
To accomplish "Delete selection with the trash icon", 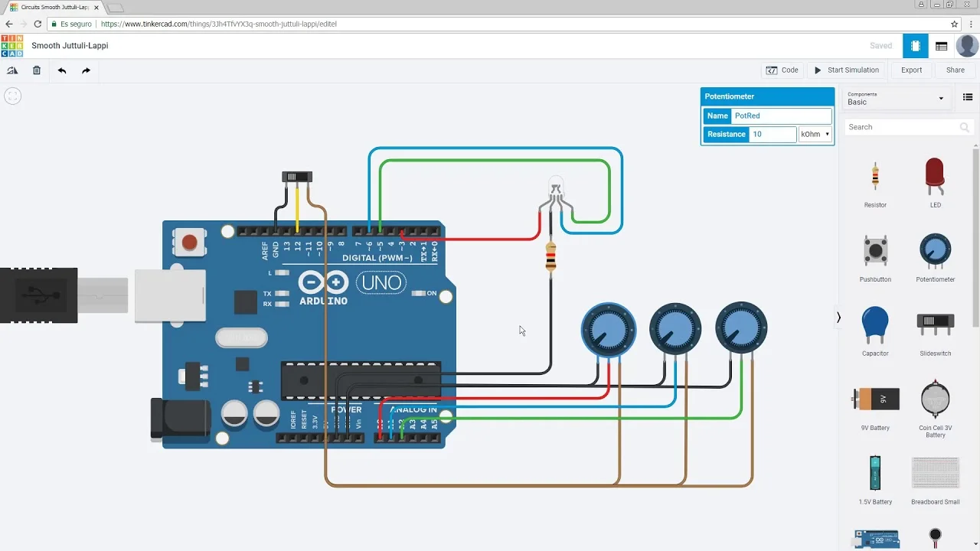I will pyautogui.click(x=37, y=70).
